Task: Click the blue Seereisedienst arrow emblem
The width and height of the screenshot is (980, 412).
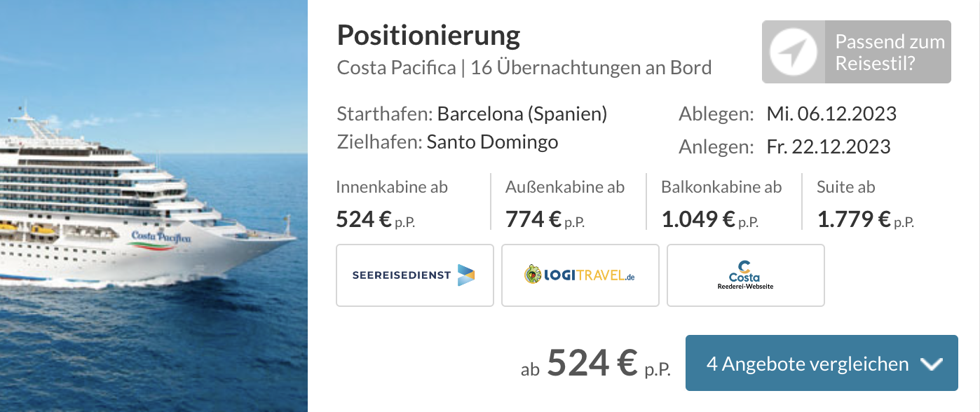Action: pyautogui.click(x=465, y=275)
